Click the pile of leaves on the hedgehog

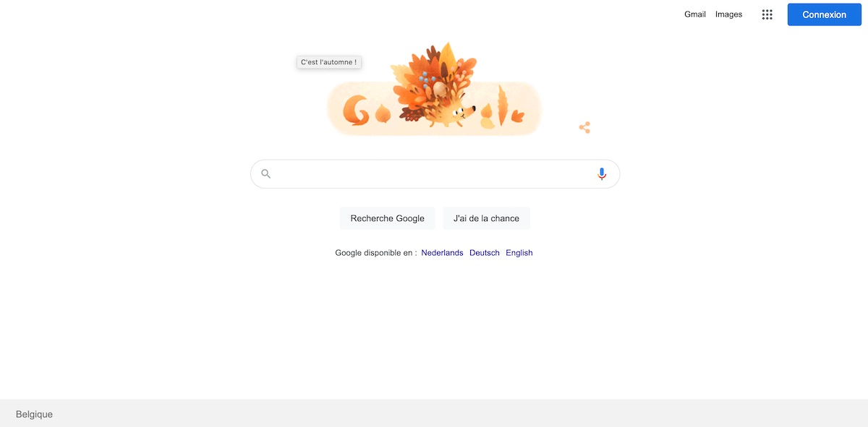click(x=430, y=78)
